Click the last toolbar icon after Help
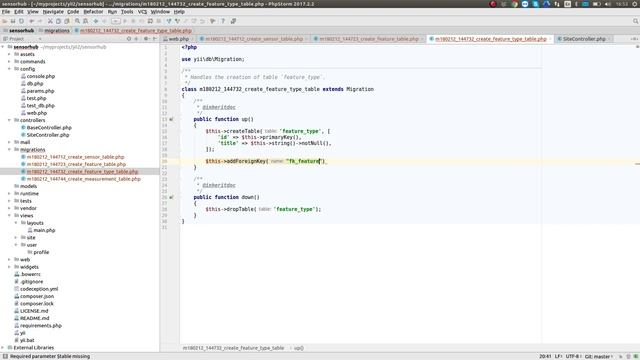The width and height of the screenshot is (640, 360). point(233,21)
